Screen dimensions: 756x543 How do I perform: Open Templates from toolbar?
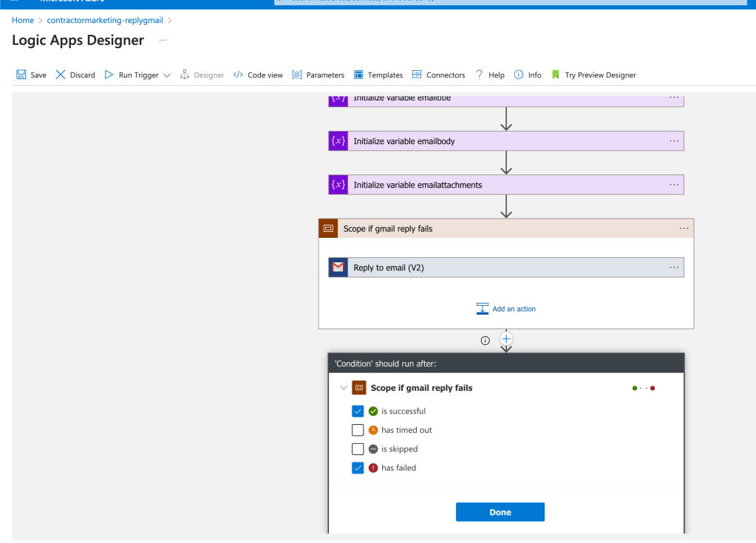[x=378, y=75]
